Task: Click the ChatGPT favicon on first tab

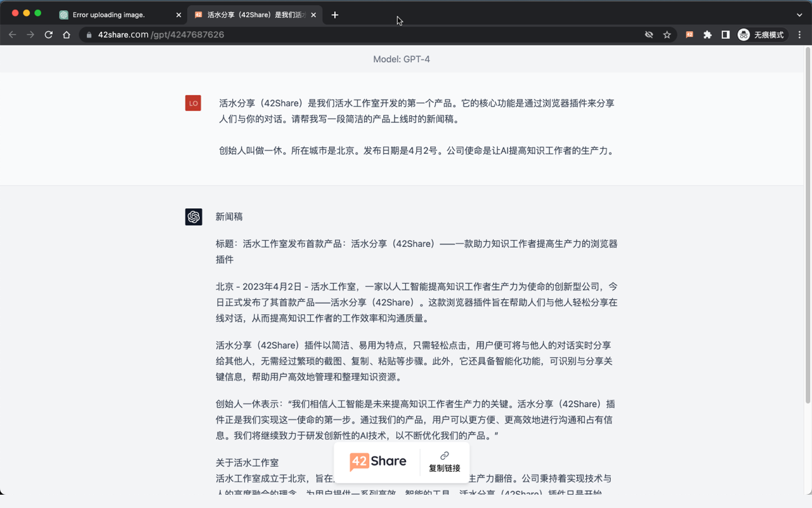Action: point(64,15)
